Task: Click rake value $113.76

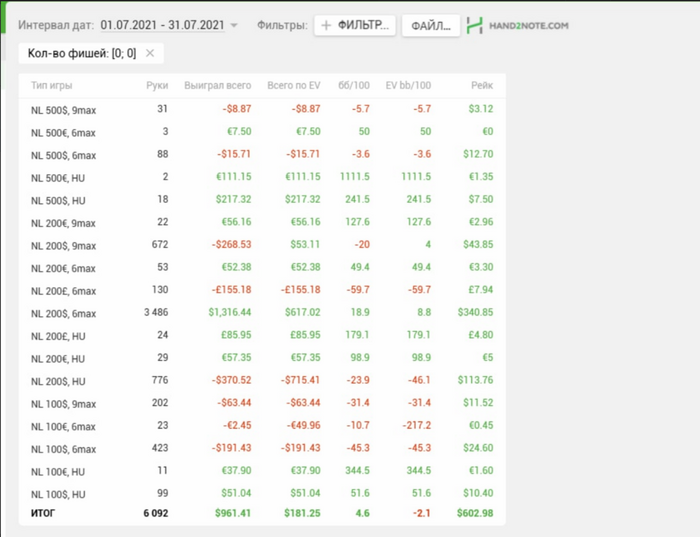Action: (475, 380)
